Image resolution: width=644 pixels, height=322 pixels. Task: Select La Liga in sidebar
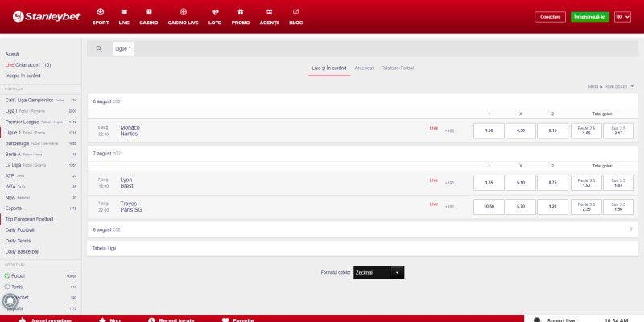click(41, 165)
